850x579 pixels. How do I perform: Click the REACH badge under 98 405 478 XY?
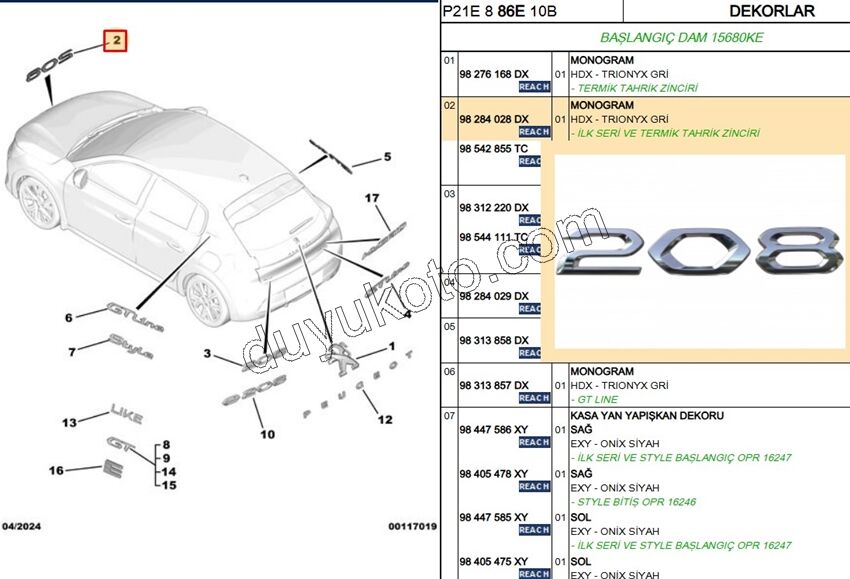coord(535,486)
